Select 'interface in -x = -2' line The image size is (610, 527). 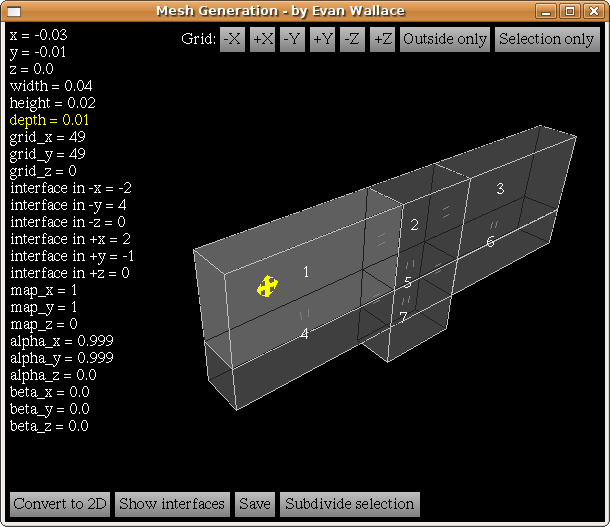[71, 188]
